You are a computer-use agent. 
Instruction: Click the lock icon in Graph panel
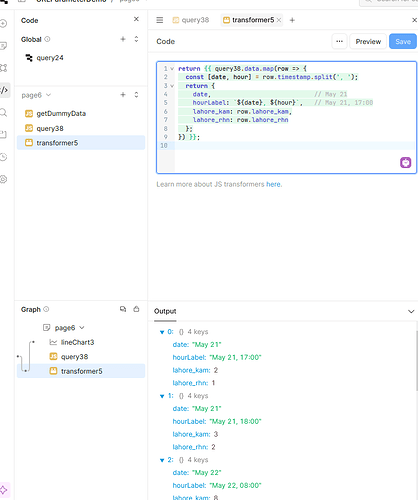[x=136, y=309]
